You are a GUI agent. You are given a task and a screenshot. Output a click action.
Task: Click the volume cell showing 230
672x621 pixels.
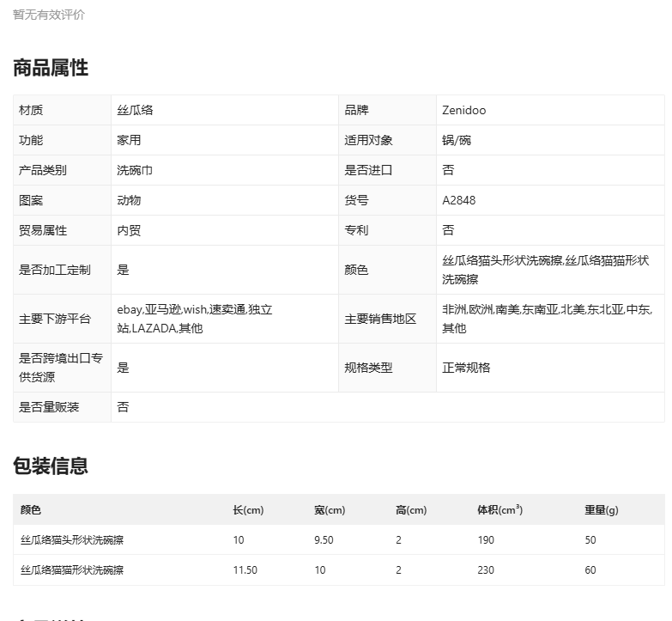(x=487, y=570)
